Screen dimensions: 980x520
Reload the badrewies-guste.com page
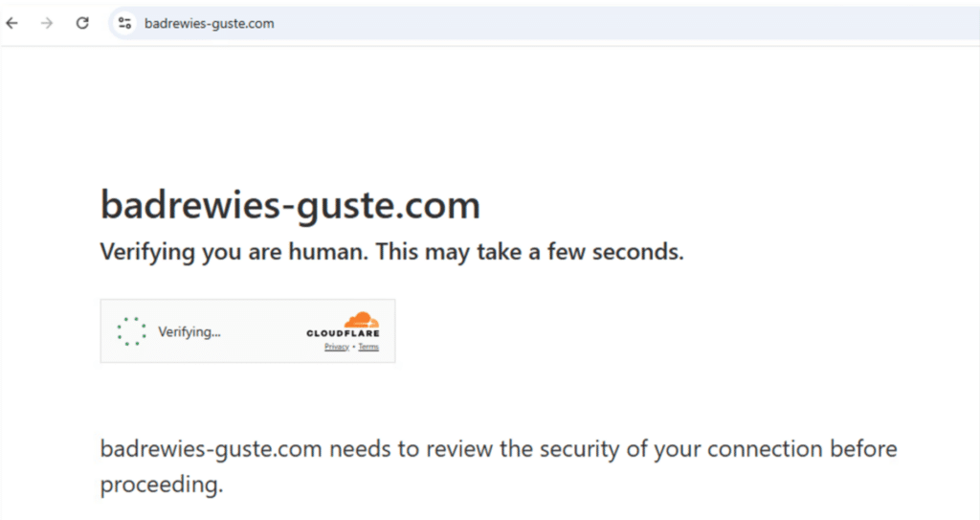[82, 23]
